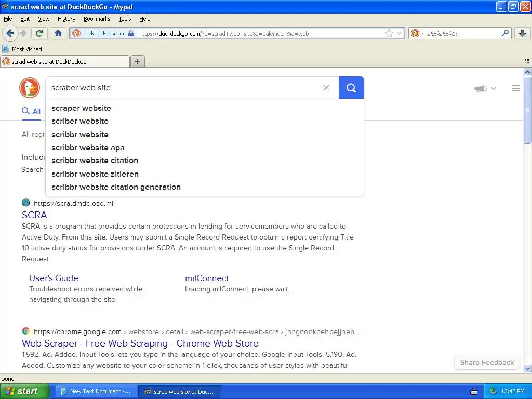Open the megaphone announcements icon
Image resolution: width=532 pixels, height=399 pixels.
(x=481, y=89)
